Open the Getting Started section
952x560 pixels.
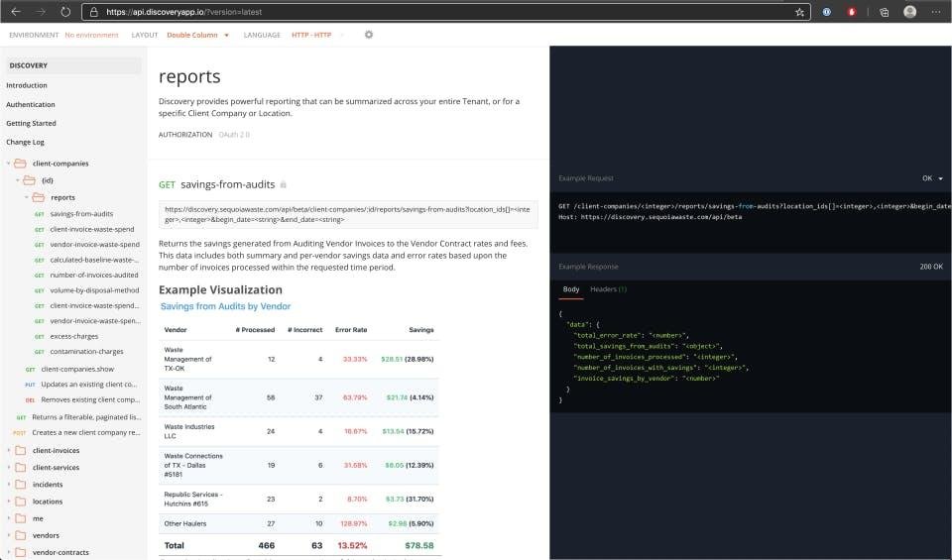[x=31, y=123]
